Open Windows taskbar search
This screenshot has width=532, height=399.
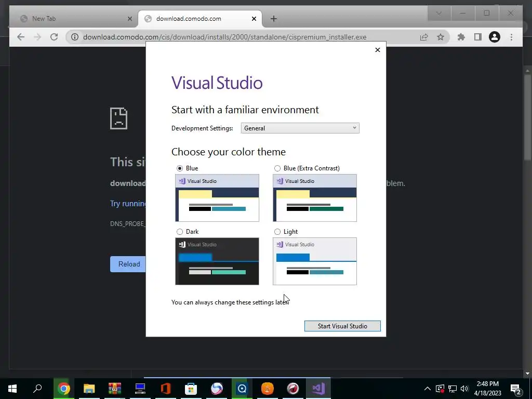[37, 389]
